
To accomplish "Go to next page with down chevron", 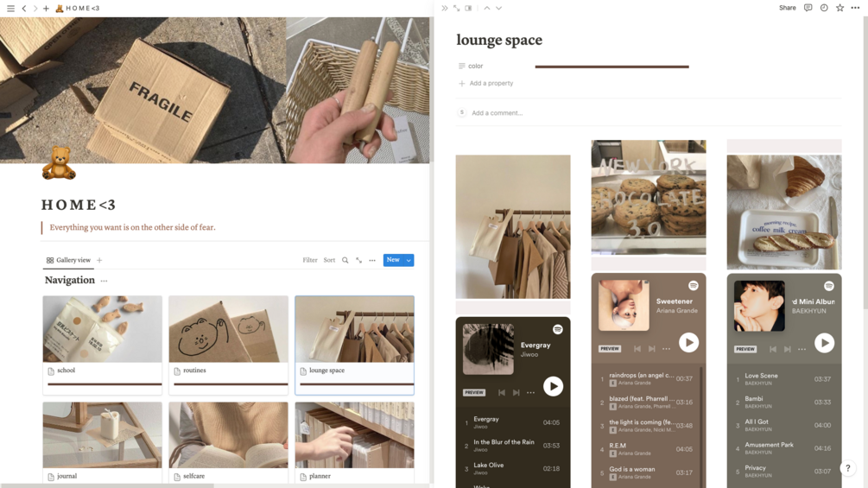I will tap(498, 9).
